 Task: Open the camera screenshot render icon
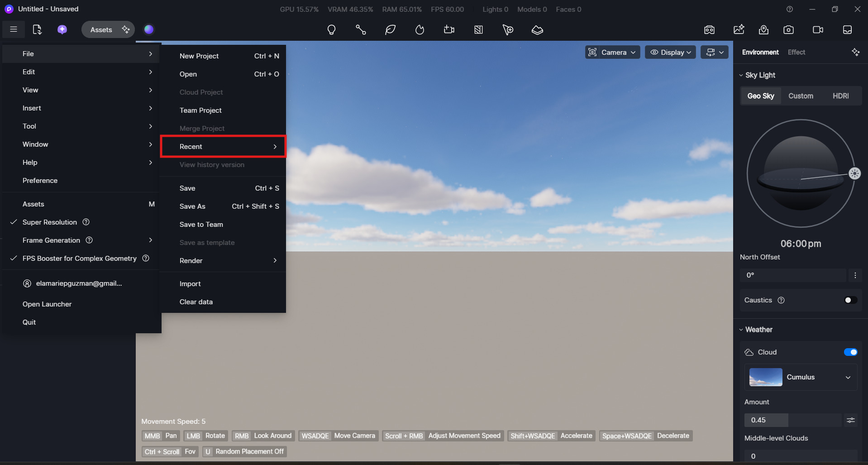pyautogui.click(x=788, y=30)
